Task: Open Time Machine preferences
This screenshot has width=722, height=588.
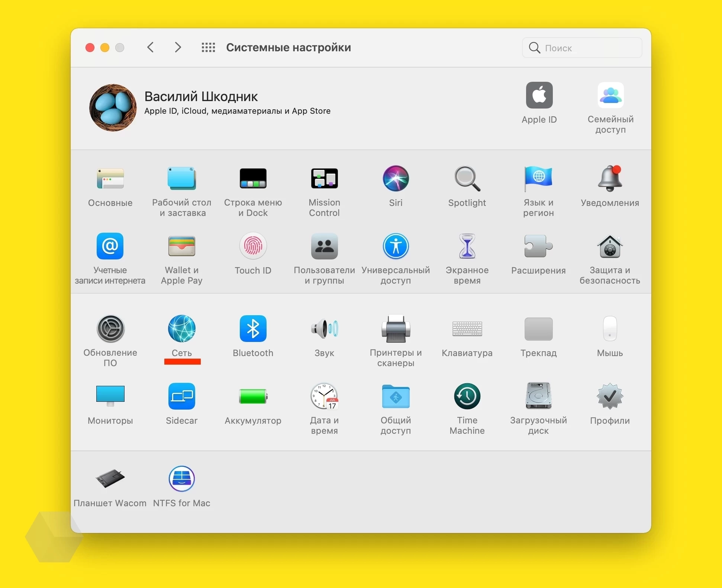Action: click(467, 396)
